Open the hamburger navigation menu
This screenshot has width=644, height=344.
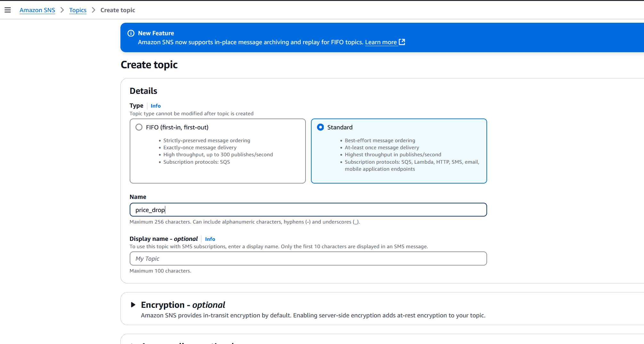8,10
